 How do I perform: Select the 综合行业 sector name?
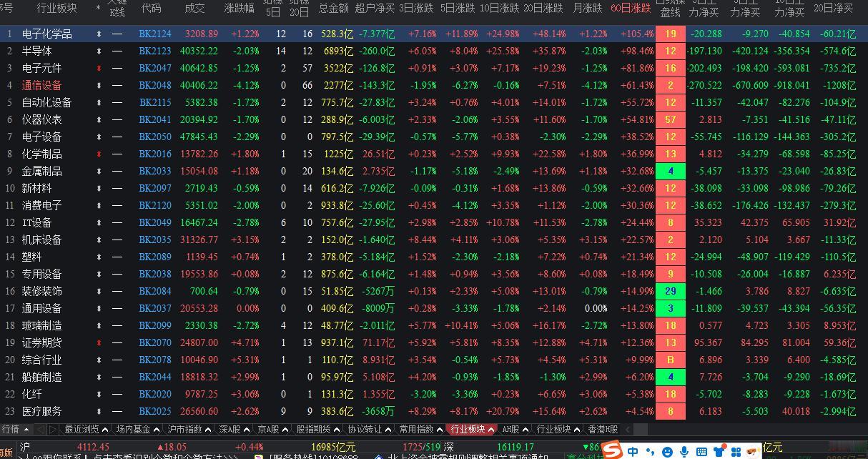(41, 360)
